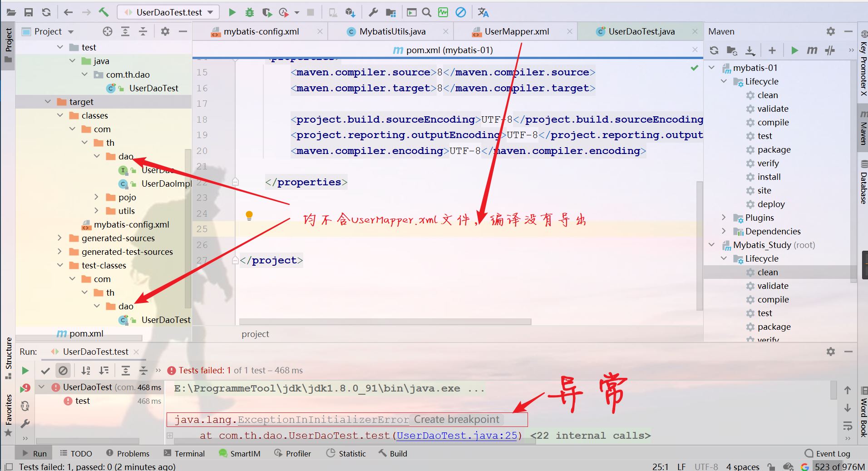Navigate back with the left arrow icon
This screenshot has width=868, height=471.
69,12
